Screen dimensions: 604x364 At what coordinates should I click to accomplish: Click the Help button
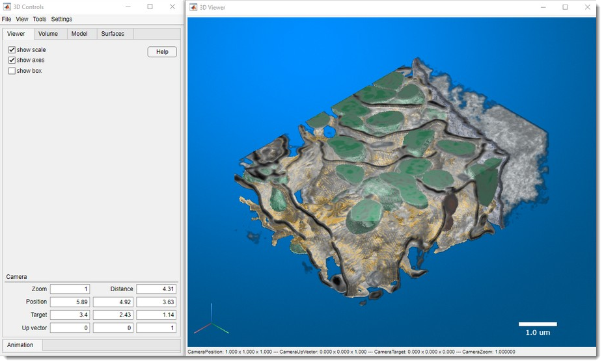pos(162,52)
